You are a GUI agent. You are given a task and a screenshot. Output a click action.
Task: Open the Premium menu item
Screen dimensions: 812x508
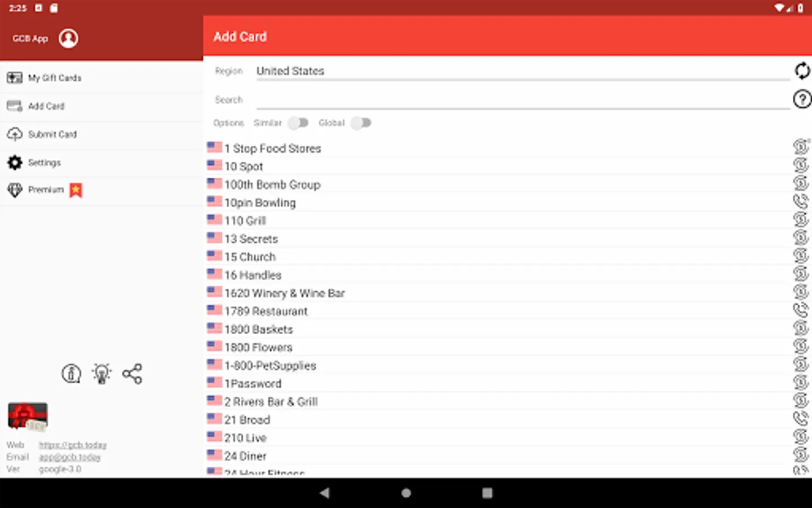101,190
